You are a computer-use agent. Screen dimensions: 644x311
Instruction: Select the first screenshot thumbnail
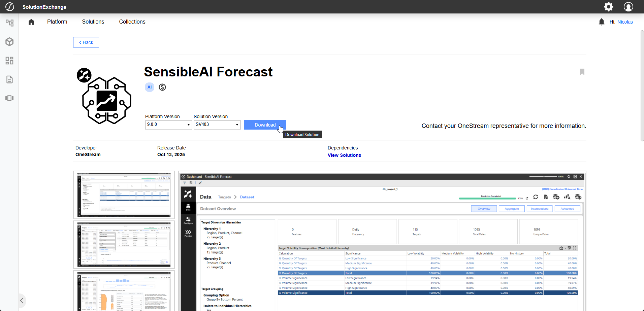pyautogui.click(x=124, y=195)
